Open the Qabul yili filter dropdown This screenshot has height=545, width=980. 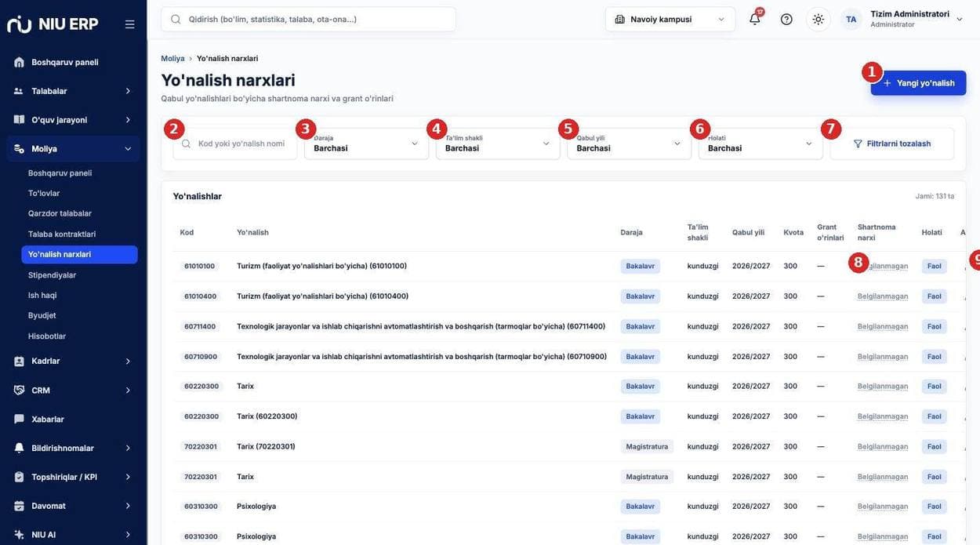click(630, 144)
